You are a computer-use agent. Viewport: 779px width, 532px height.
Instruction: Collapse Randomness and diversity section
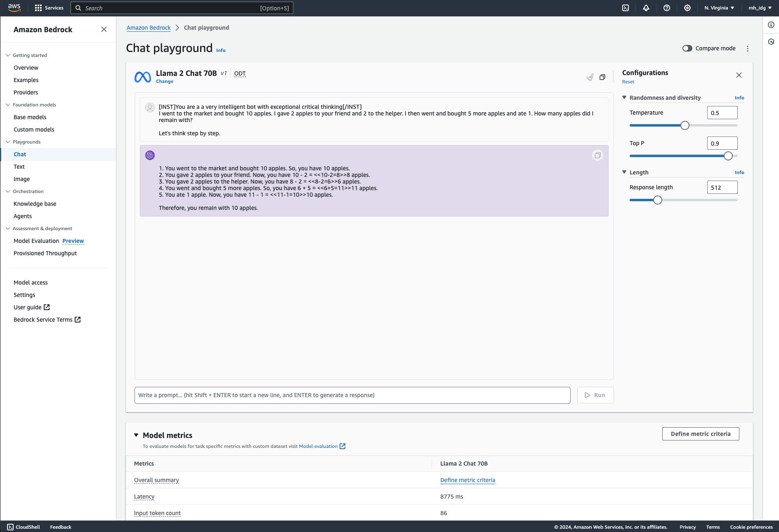(x=624, y=98)
